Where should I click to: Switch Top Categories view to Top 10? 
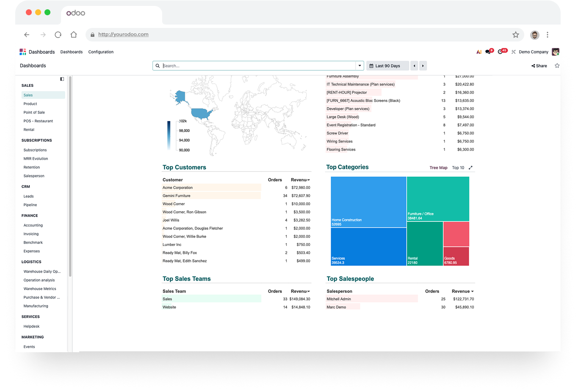click(458, 168)
